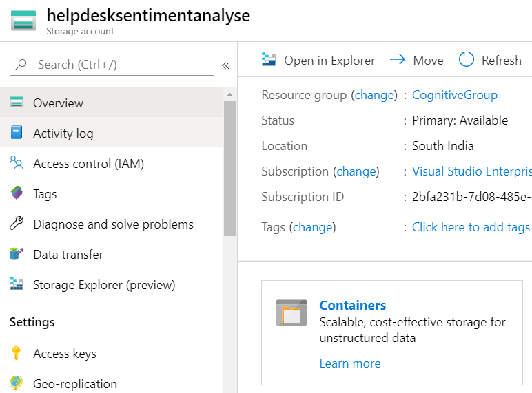Click here to add tags
The height and width of the screenshot is (393, 532).
pyautogui.click(x=471, y=227)
